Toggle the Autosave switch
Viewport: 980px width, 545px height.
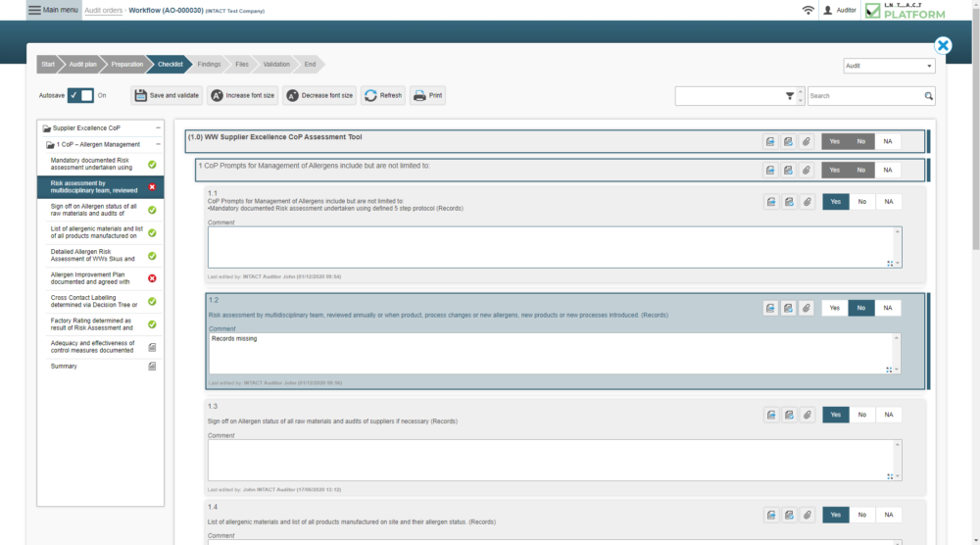pyautogui.click(x=80, y=96)
